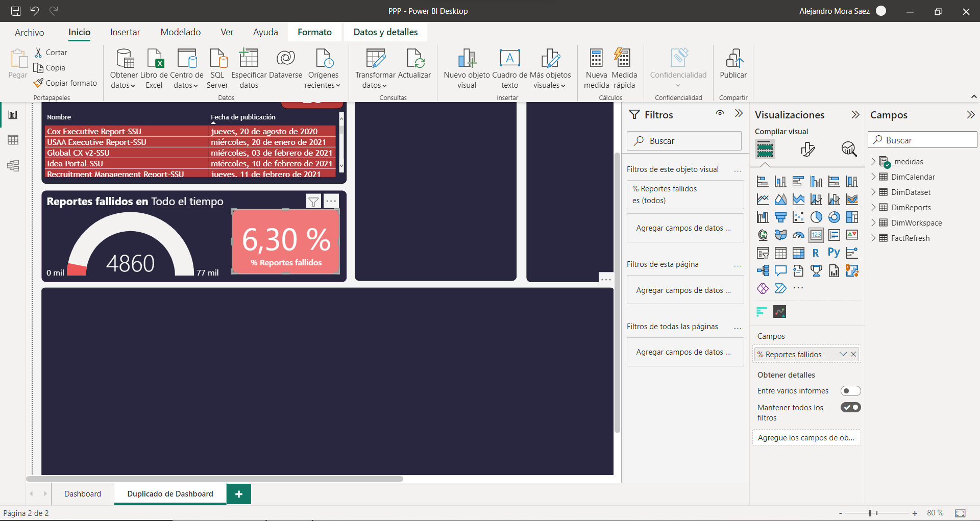
Task: Insert a funnel chart visual
Action: (x=780, y=217)
